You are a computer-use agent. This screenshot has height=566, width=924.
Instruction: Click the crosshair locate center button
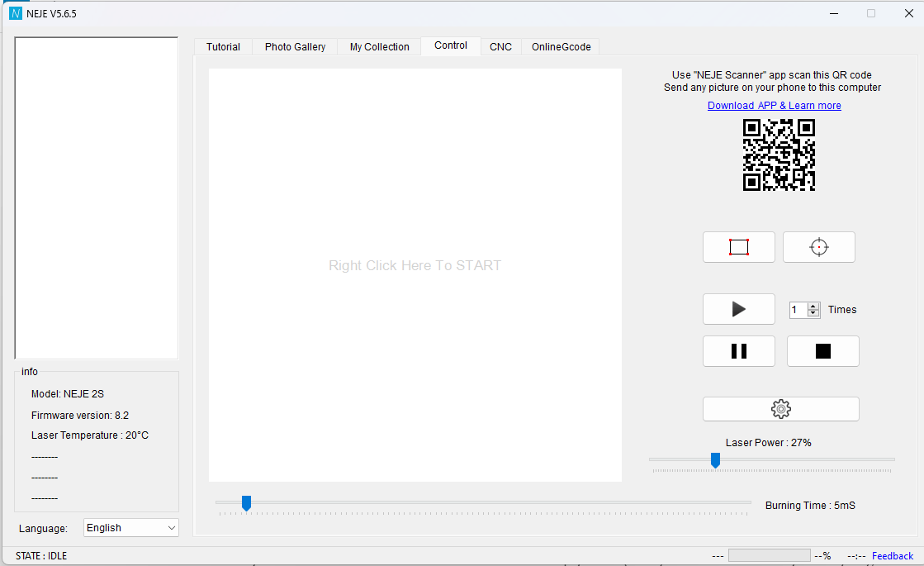click(x=818, y=247)
